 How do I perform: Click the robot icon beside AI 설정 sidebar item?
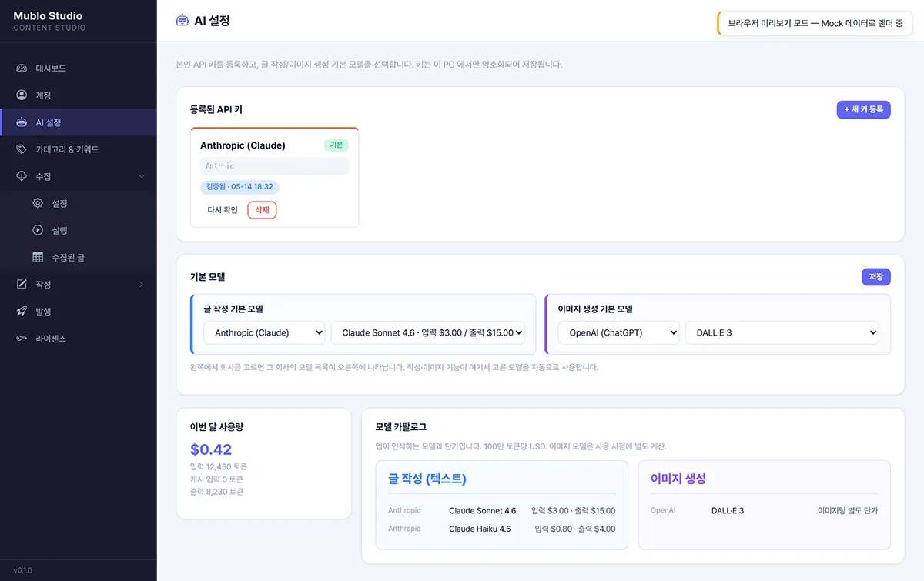[x=22, y=122]
